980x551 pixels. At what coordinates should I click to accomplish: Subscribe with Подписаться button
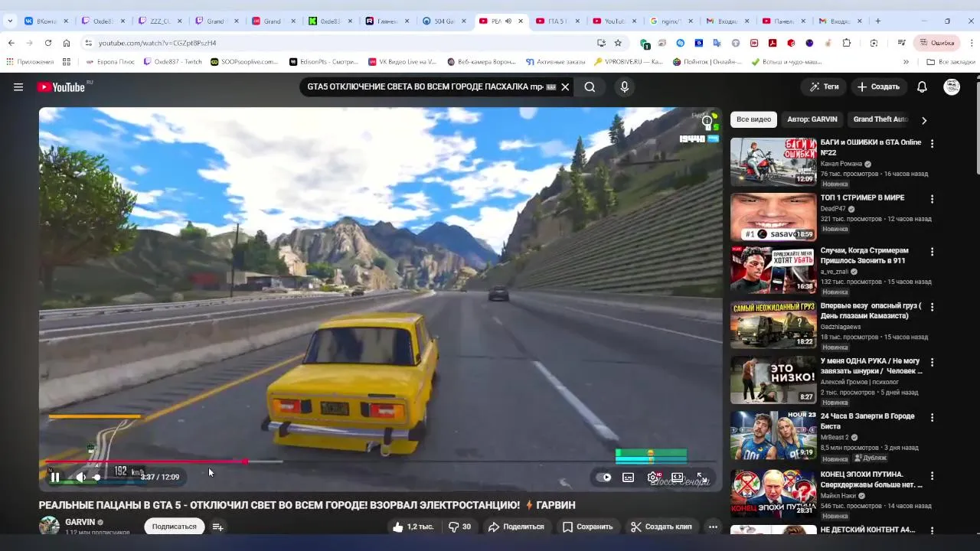point(175,527)
